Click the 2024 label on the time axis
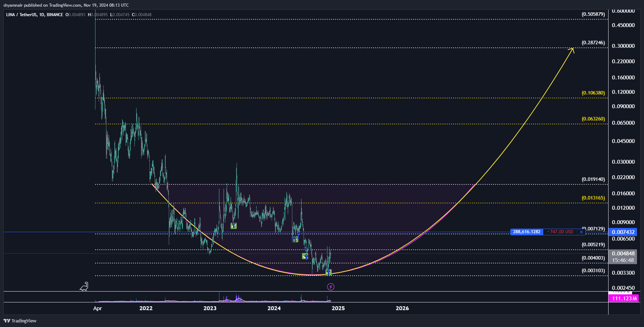The height and width of the screenshot is (327, 644). [274, 308]
